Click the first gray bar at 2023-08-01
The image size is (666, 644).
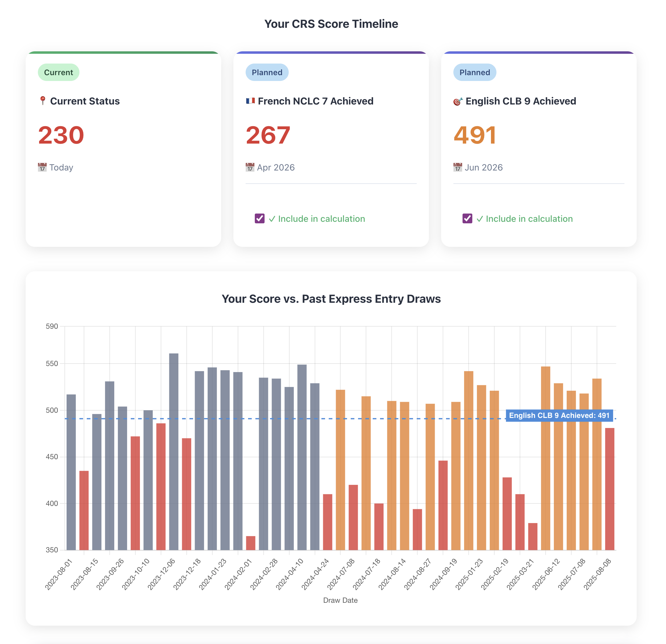71,472
